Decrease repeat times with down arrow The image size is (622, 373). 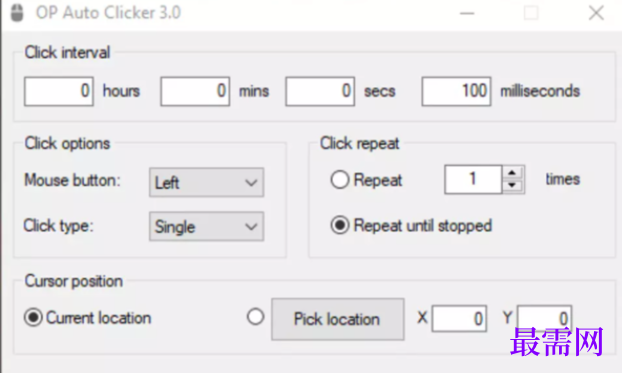click(x=513, y=186)
